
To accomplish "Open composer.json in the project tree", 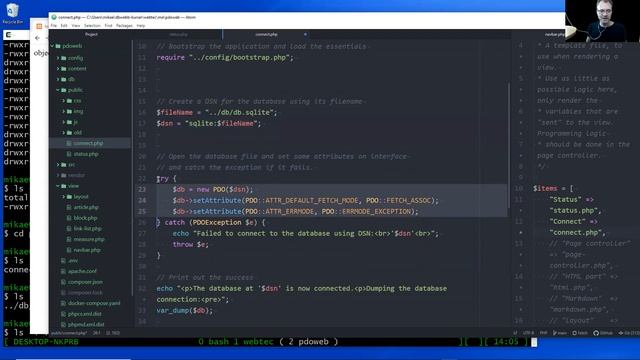I will pos(85,282).
